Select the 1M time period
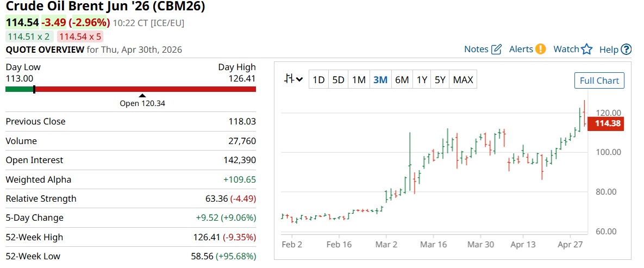Screen dimensions: 644x268 pyautogui.click(x=359, y=80)
